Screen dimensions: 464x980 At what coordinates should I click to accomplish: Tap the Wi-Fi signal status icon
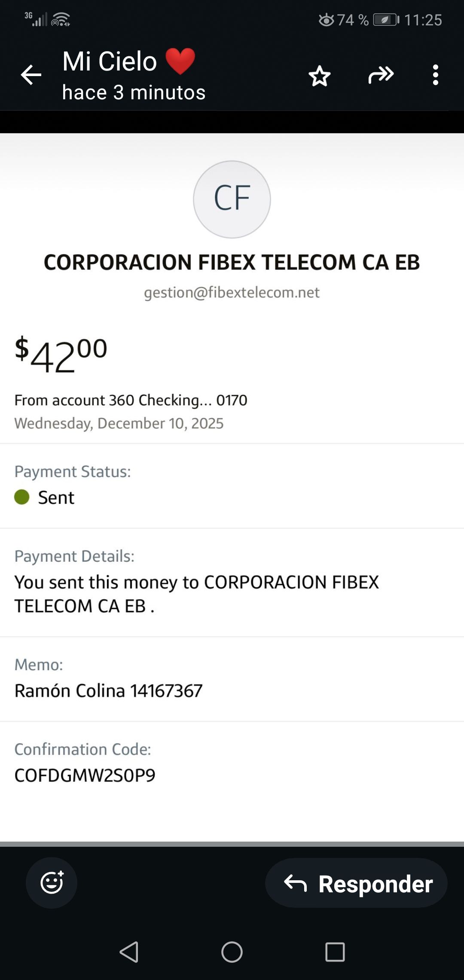point(61,20)
